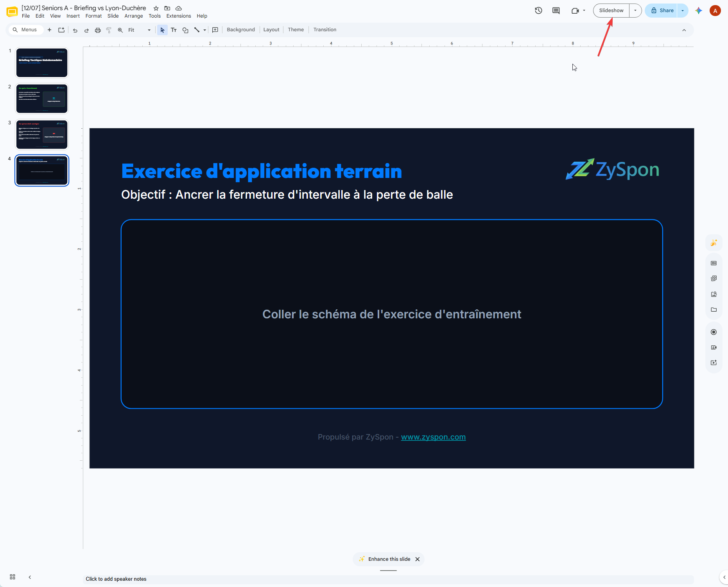Open the banana image generation icon

pos(714,243)
